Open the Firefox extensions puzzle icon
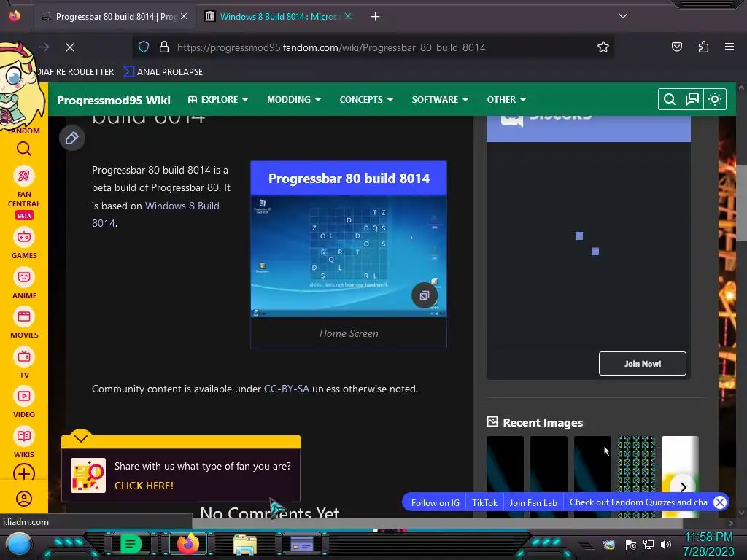Viewport: 747px width, 560px height. (703, 47)
